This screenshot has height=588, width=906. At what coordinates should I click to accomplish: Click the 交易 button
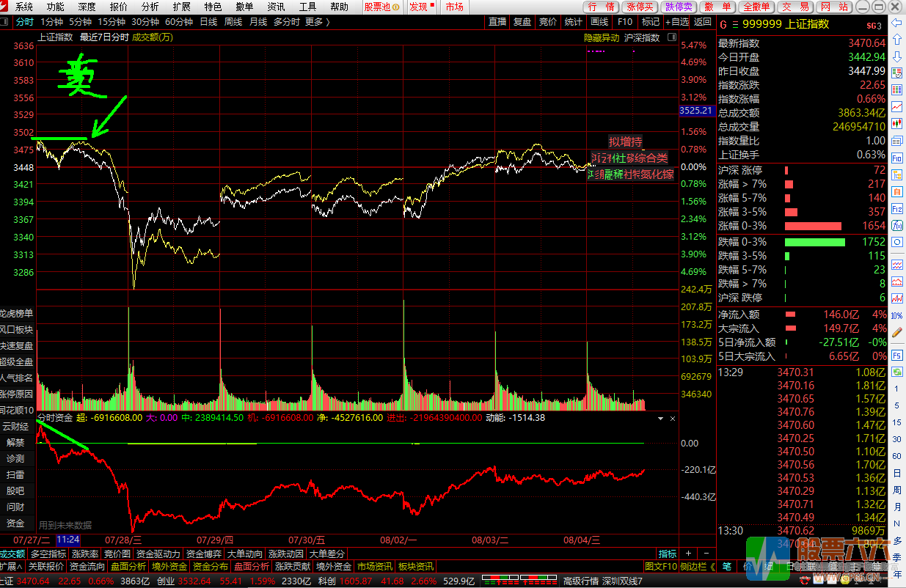click(x=795, y=7)
